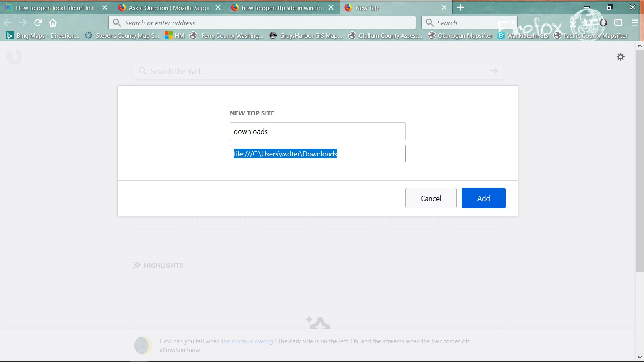Open the blocker extension hand icon
The height and width of the screenshot is (362, 644).
(x=603, y=23)
